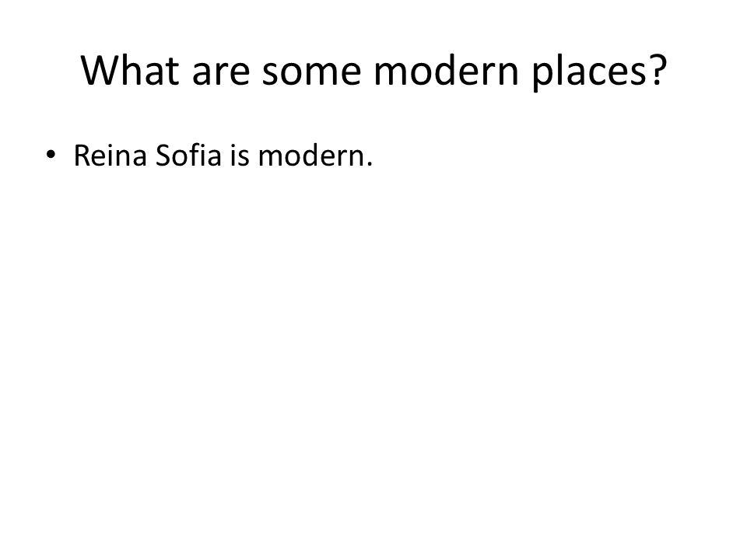Click the blank space right of the bullet text
747x560 pixels.
click(548, 156)
